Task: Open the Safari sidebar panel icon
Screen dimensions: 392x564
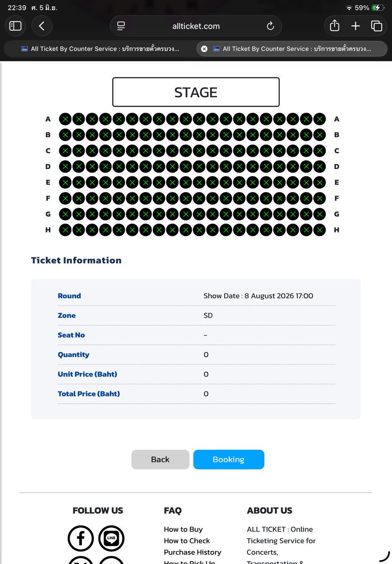Action: pyautogui.click(x=16, y=26)
